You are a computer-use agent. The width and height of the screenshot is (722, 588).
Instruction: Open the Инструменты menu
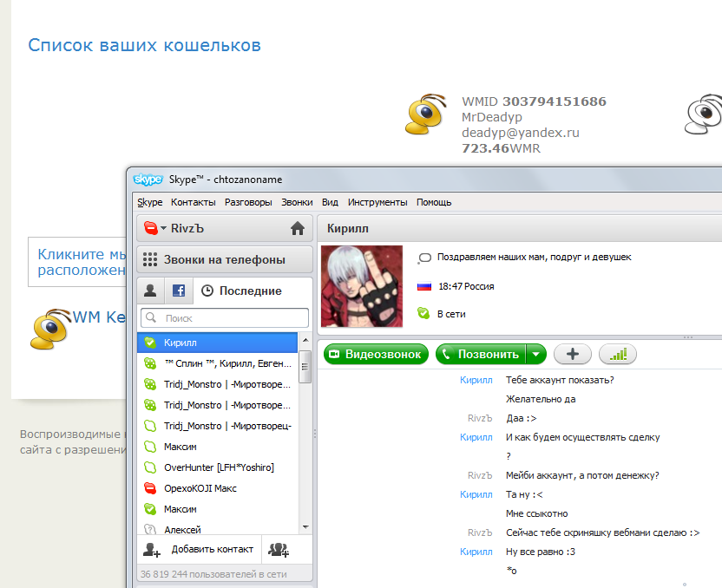377,202
